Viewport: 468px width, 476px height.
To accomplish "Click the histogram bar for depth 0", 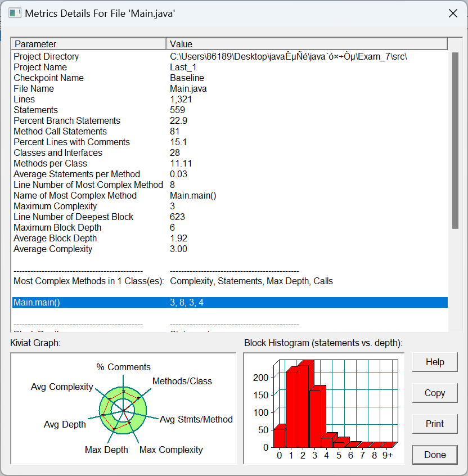I will [x=279, y=437].
